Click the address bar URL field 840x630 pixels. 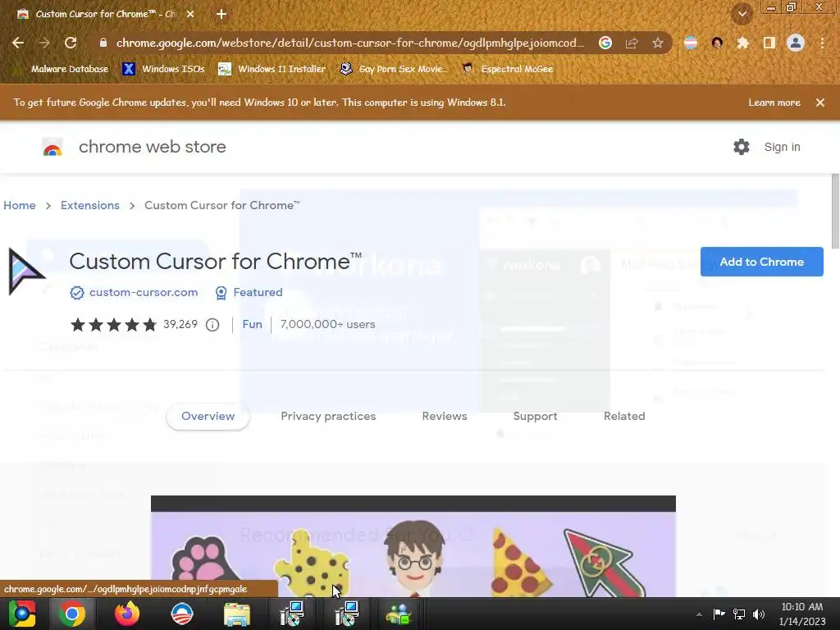(x=349, y=43)
